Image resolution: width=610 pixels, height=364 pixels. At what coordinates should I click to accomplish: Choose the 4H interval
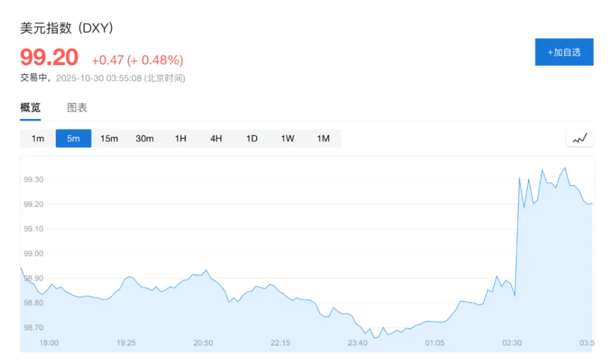coord(216,138)
